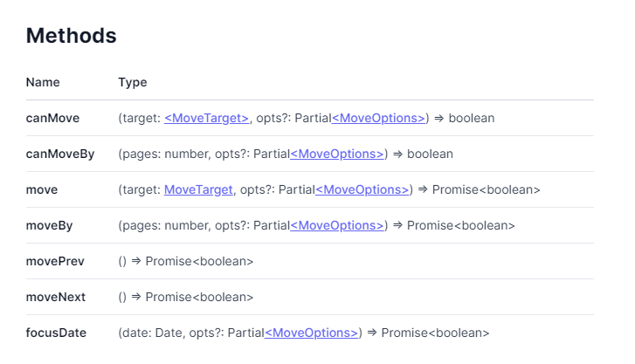Click the move method name cell
The image size is (635, 364).
[42, 189]
